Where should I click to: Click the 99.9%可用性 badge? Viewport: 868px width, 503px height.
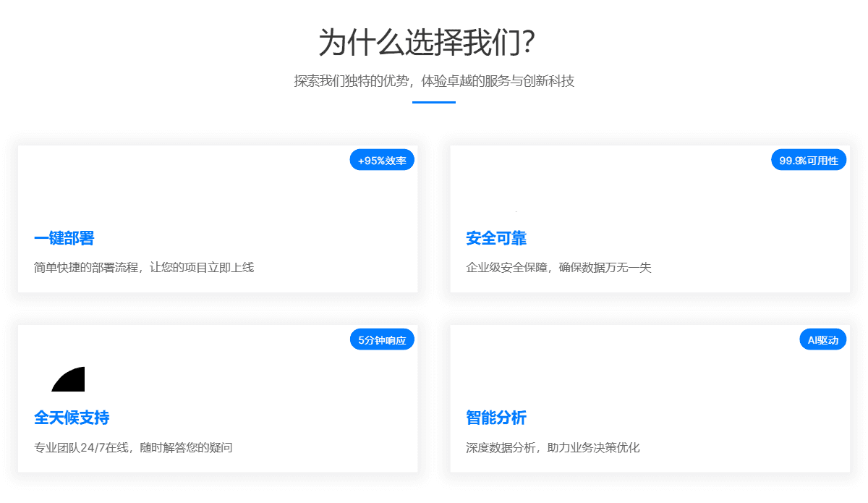pyautogui.click(x=809, y=160)
